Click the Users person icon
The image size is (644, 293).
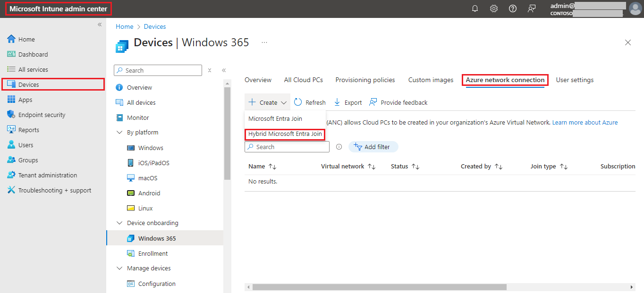[x=11, y=145]
